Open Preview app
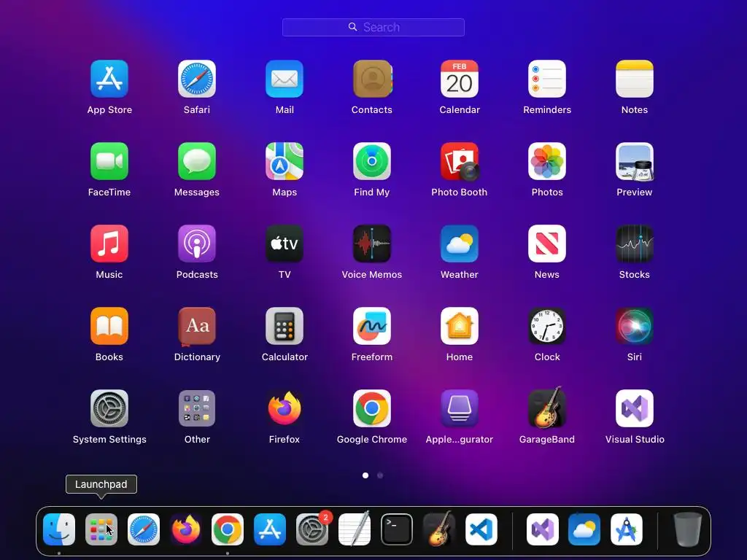 [635, 161]
